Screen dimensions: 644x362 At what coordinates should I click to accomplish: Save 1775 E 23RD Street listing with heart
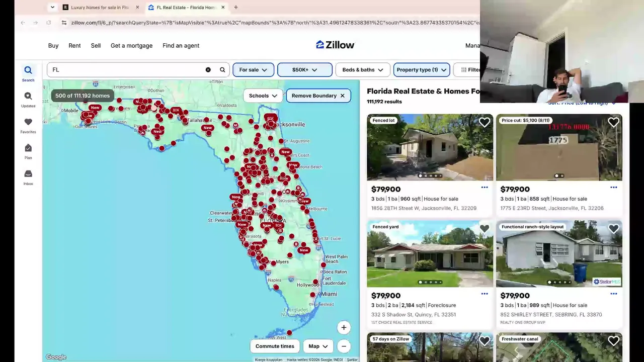coord(614,122)
